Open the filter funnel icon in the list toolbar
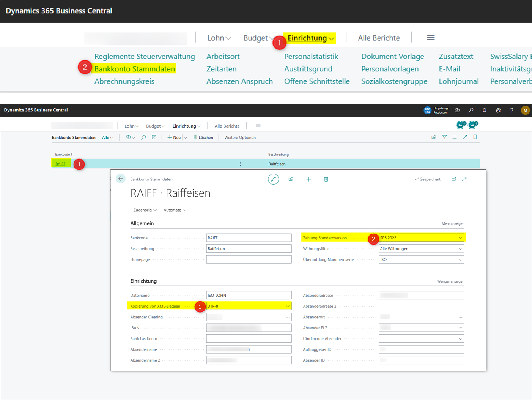The image size is (532, 400). click(x=444, y=137)
